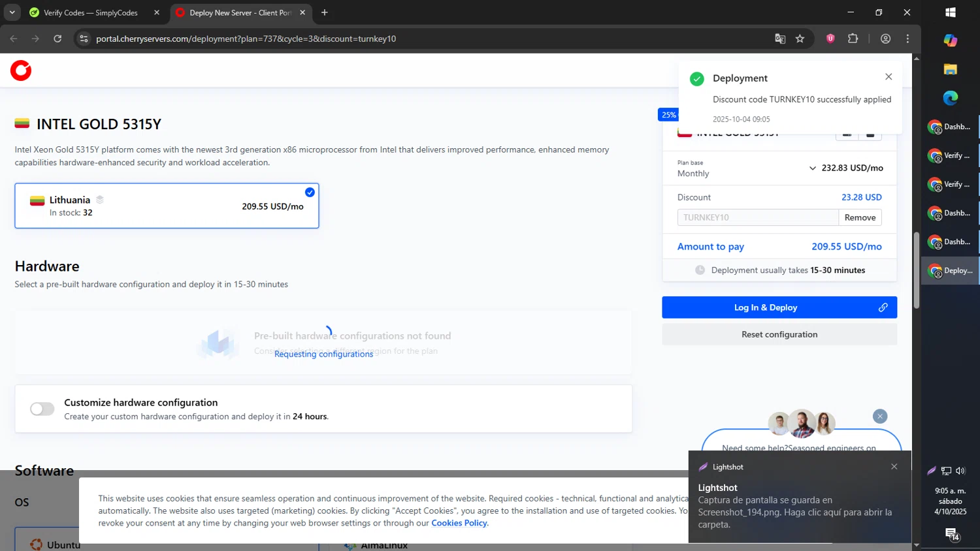980x551 pixels.
Task: Click the Lightshot tray icon
Action: (932, 471)
